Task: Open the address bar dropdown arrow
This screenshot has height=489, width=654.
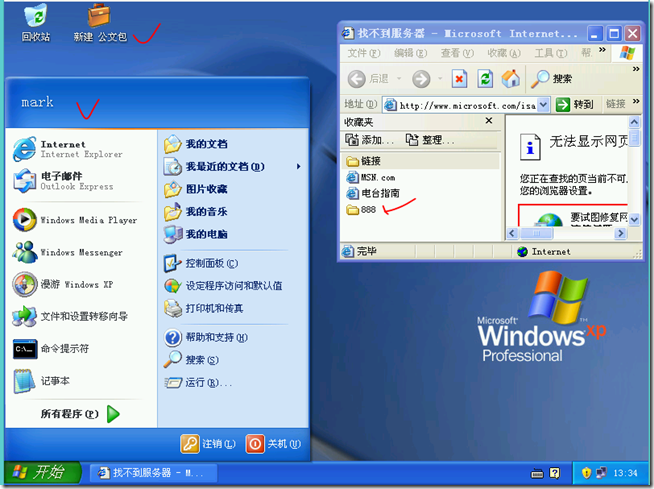Action: (x=543, y=104)
